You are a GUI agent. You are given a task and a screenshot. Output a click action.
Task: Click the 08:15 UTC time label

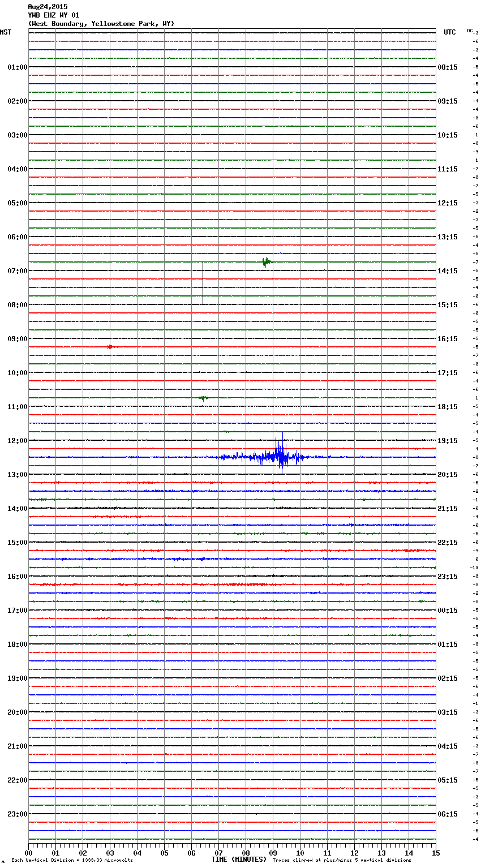448,67
